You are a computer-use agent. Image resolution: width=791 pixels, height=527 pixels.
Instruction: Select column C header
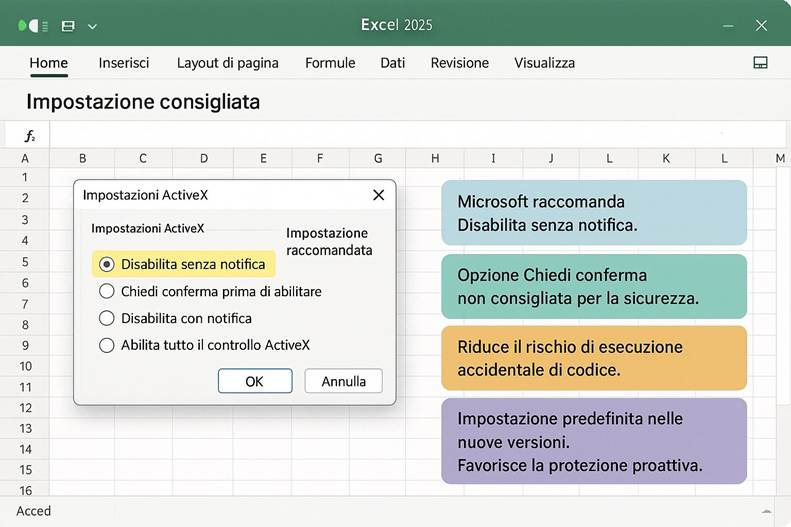pyautogui.click(x=143, y=158)
